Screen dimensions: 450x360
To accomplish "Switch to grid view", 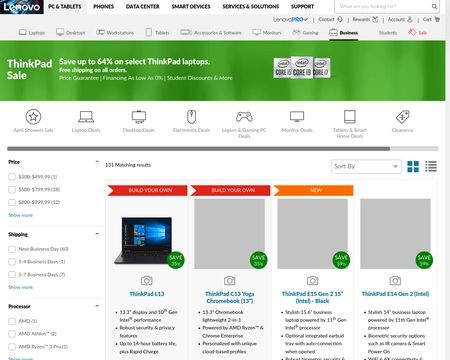I will pyautogui.click(x=413, y=166).
